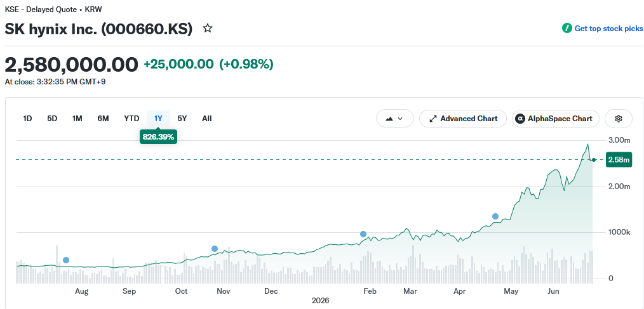Select the 5D time range
Viewport: 644px width, 309px height.
[52, 119]
